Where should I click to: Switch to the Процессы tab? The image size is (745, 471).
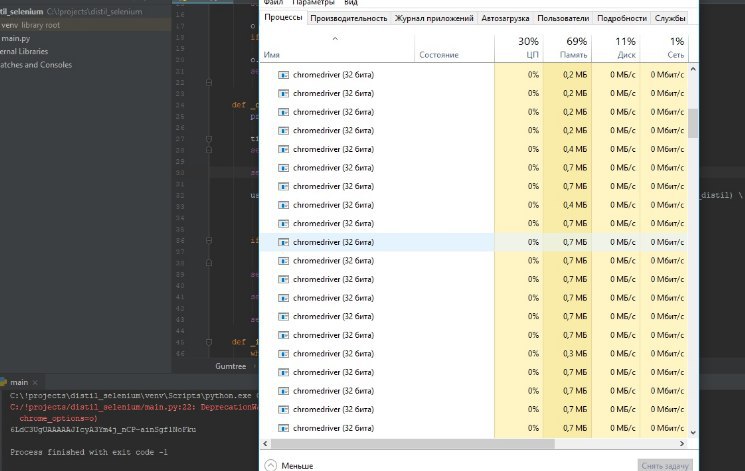[x=283, y=18]
